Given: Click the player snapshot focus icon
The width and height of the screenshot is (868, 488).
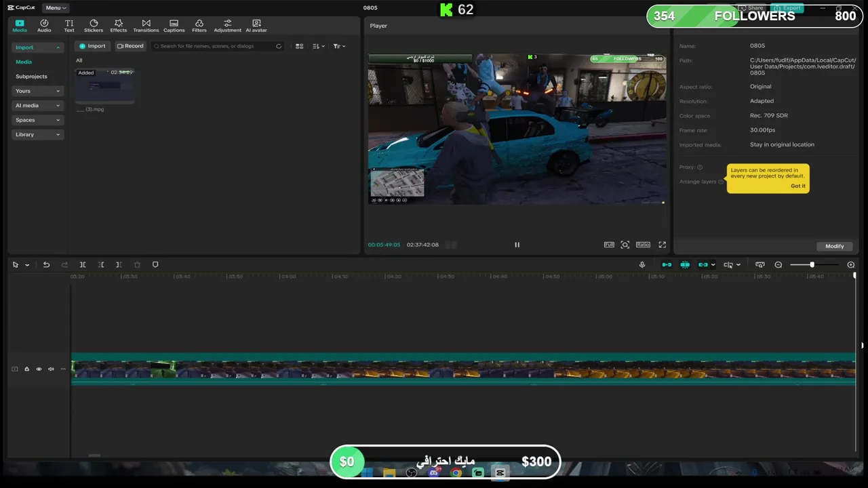Looking at the screenshot, I should click(625, 245).
